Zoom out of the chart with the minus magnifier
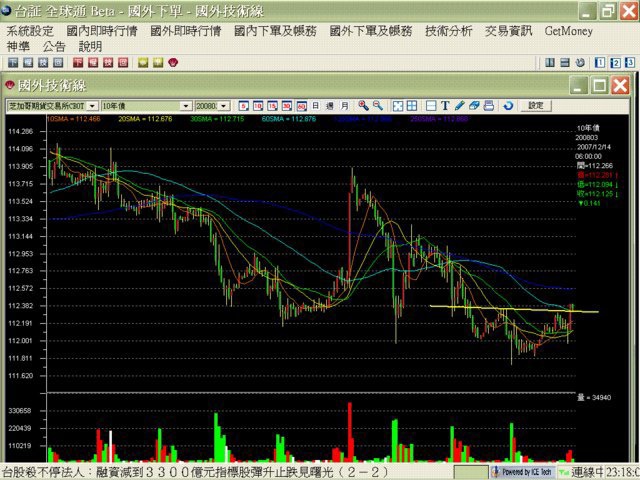The image size is (640, 480). click(x=378, y=106)
